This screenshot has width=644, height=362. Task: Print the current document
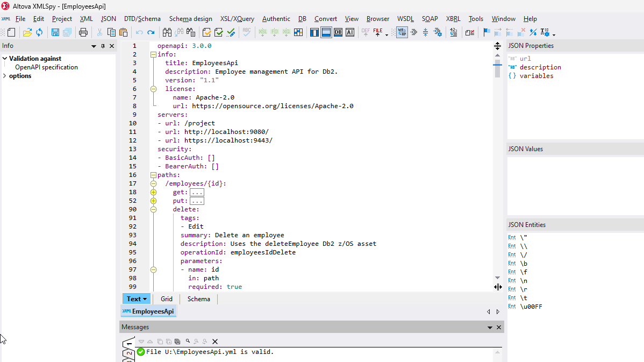[83, 32]
